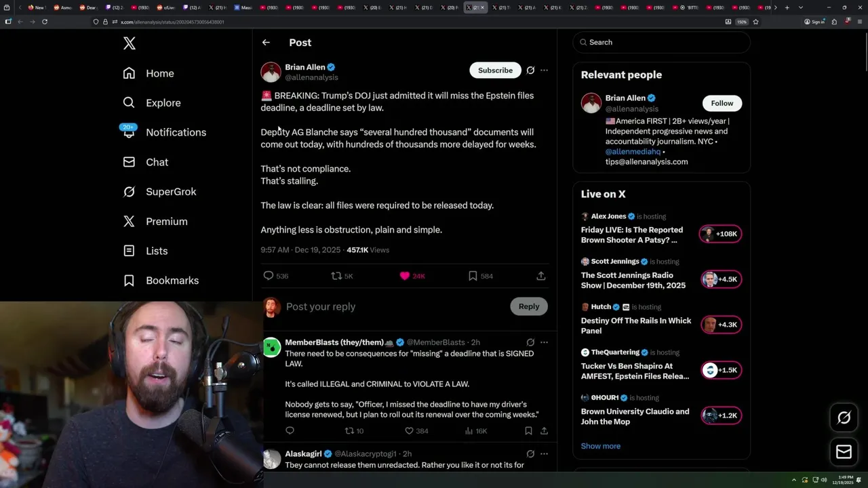Open Chat in the sidebar
868x488 pixels.
(145, 162)
